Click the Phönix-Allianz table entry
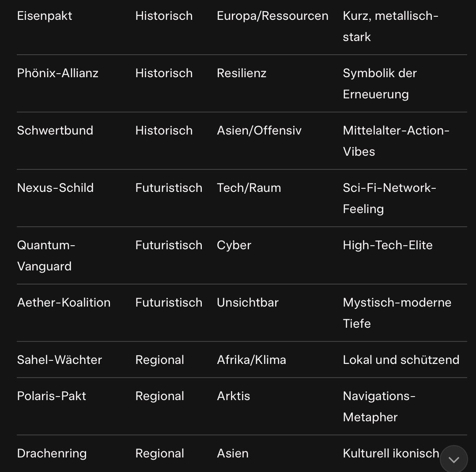476x472 pixels. tap(58, 73)
